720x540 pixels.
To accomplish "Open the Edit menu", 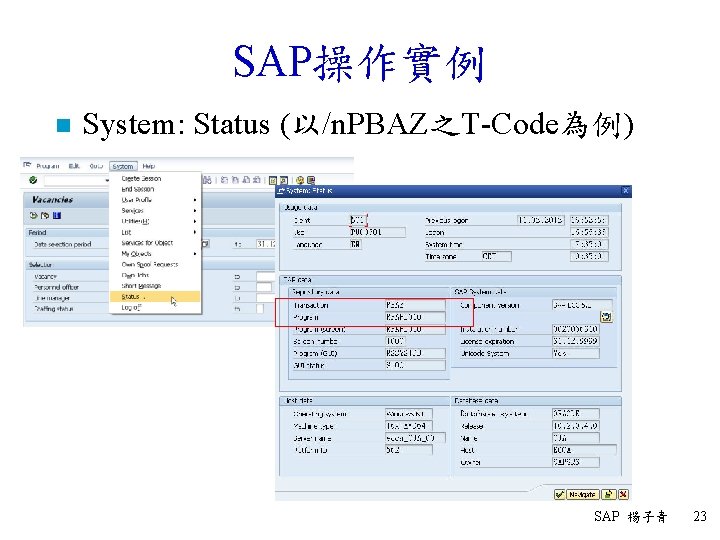I will pyautogui.click(x=74, y=166).
